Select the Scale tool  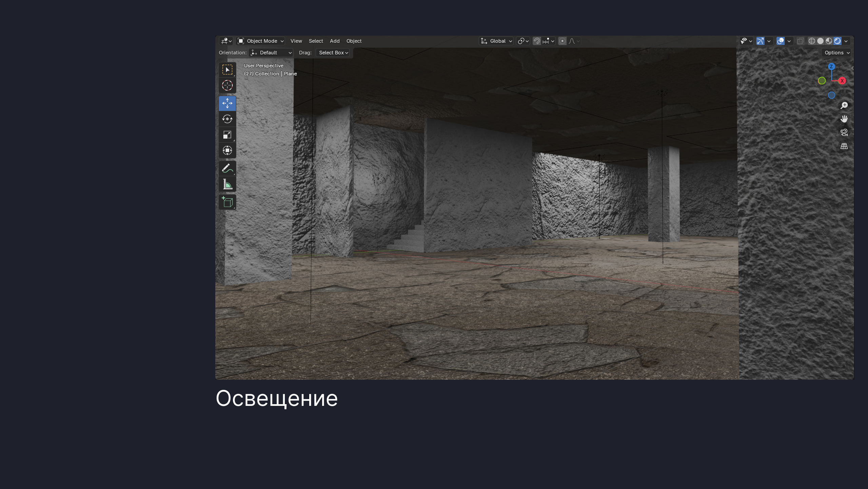[227, 135]
